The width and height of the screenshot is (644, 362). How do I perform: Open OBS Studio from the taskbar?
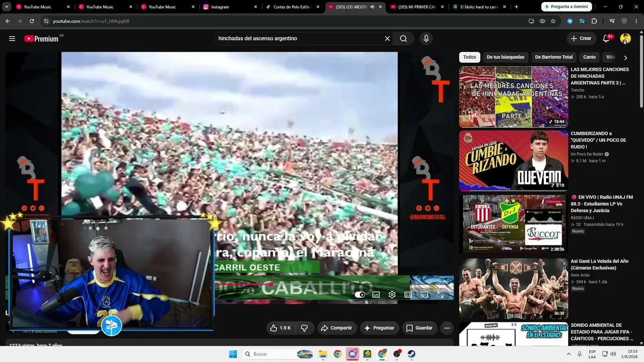pos(397,354)
